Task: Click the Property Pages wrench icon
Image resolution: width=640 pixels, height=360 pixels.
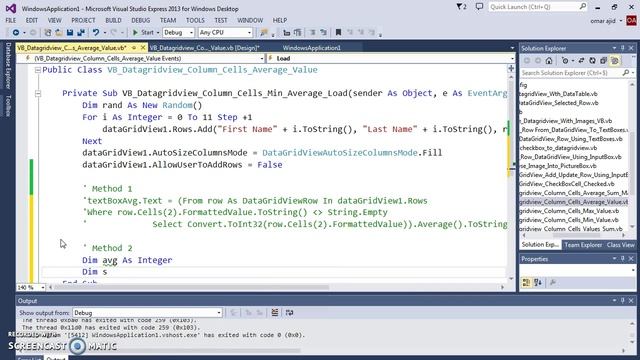Action: tap(553, 282)
